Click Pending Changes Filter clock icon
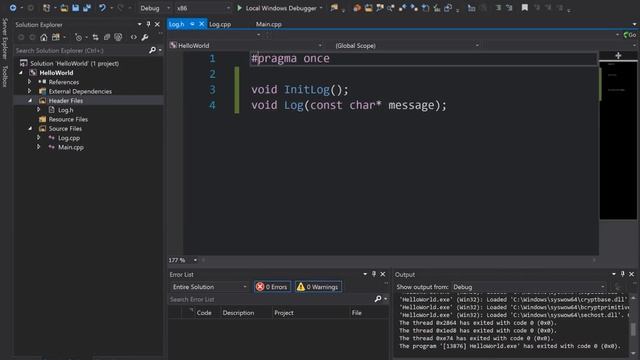Image resolution: width=640 pixels, height=360 pixels. click(x=78, y=38)
